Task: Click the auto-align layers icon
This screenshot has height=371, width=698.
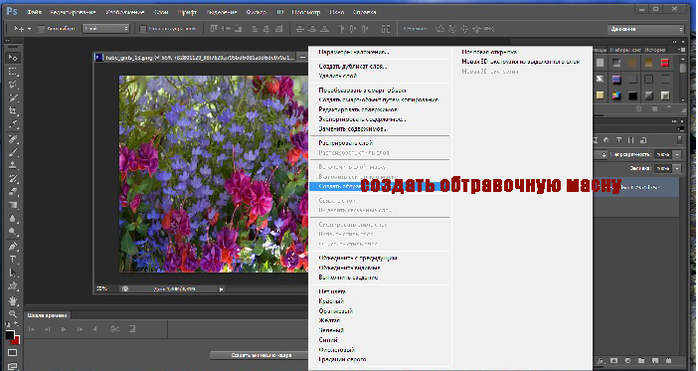Action: pyautogui.click(x=386, y=29)
